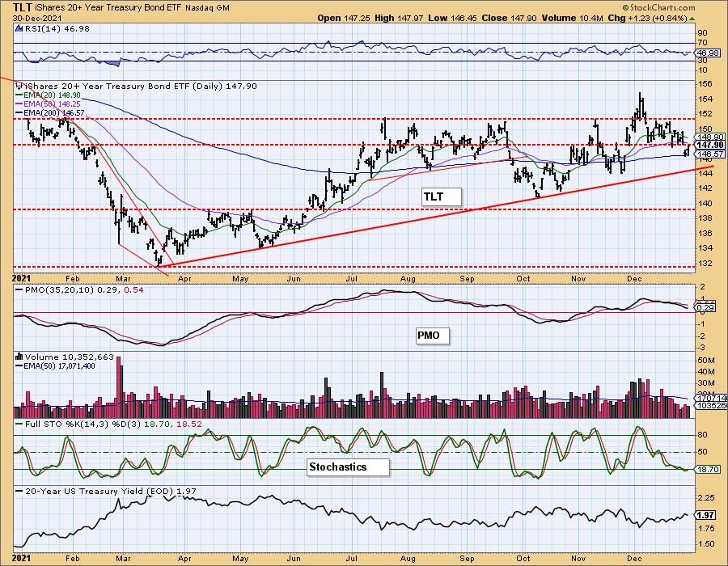Click the '2021' label on bottom axis
Image resolution: width=728 pixels, height=566 pixels.
[x=21, y=558]
